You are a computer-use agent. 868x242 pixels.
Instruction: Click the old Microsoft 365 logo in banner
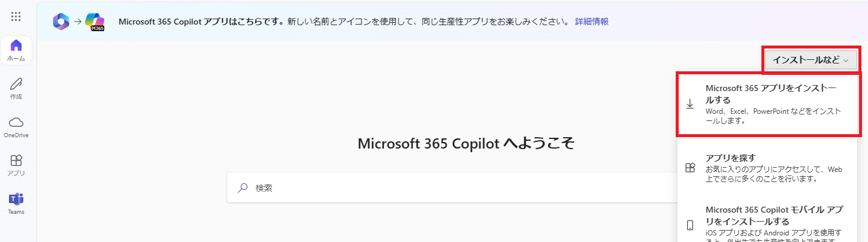[x=61, y=22]
